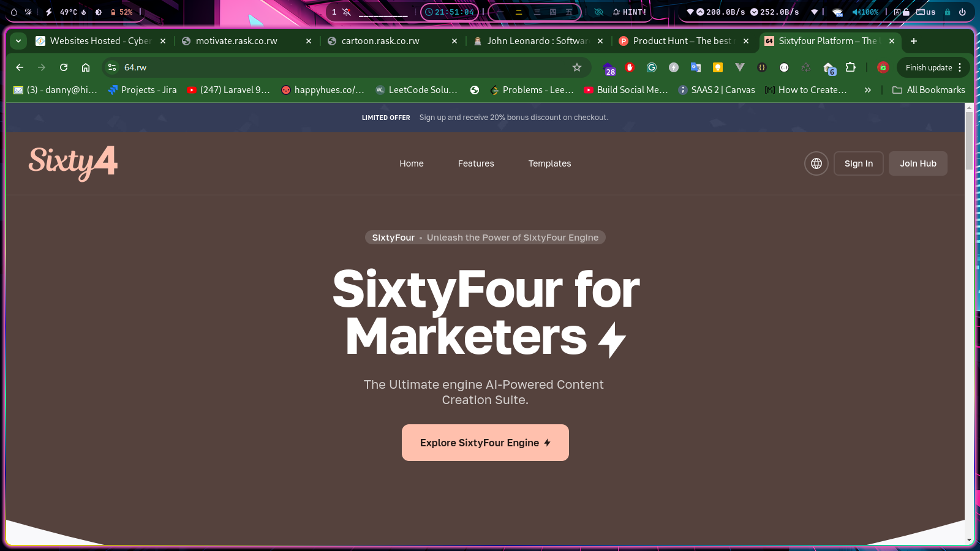Viewport: 980px width, 551px height.
Task: Close the Sixtyfour Platform tab
Action: tap(892, 41)
